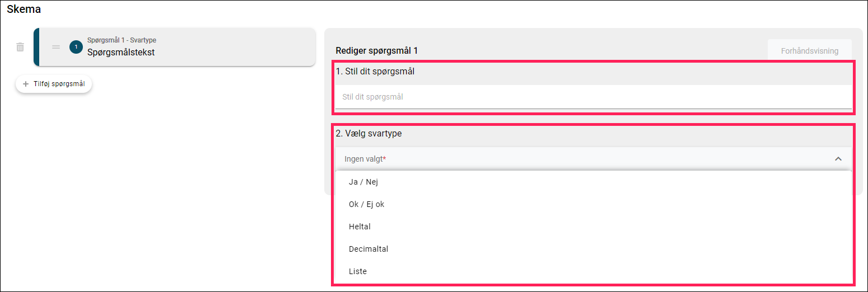Viewport: 868px width, 292px height.
Task: Click the number 1 badge on the question card
Action: [76, 47]
